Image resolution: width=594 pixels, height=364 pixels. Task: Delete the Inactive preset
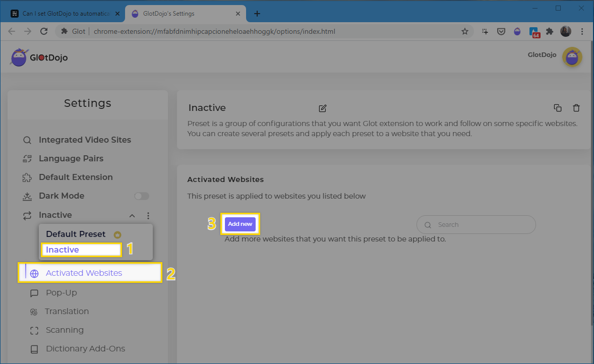pos(576,108)
